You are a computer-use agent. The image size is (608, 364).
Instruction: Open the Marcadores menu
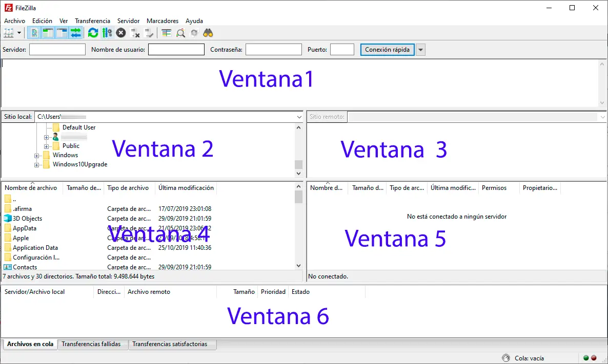point(163,21)
